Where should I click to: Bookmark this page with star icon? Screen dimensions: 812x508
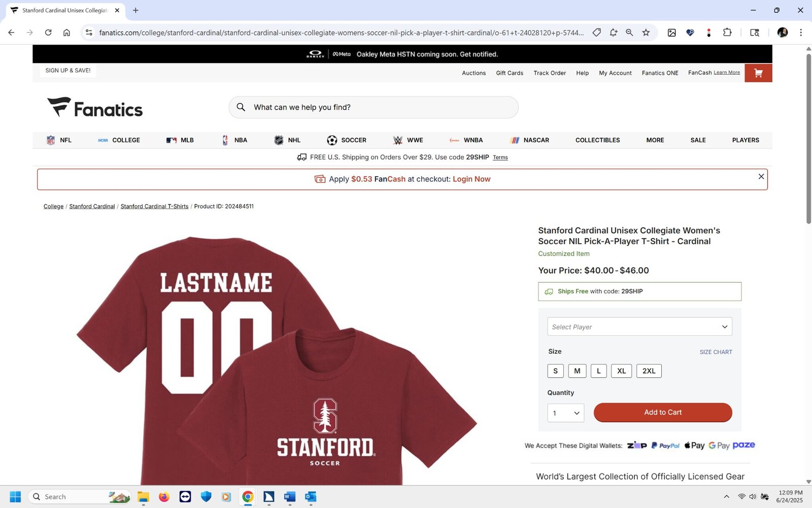coord(646,33)
